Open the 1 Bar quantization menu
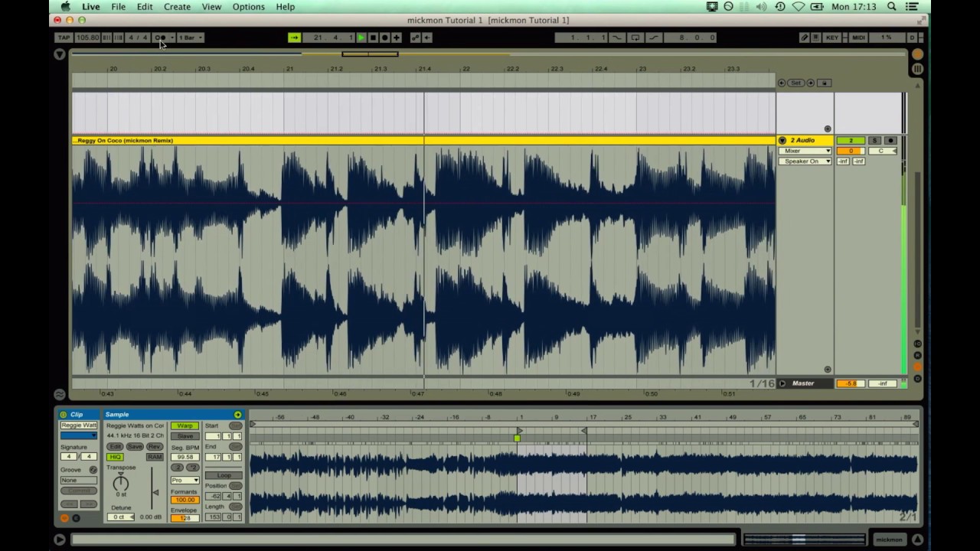The image size is (980, 551). click(x=190, y=37)
